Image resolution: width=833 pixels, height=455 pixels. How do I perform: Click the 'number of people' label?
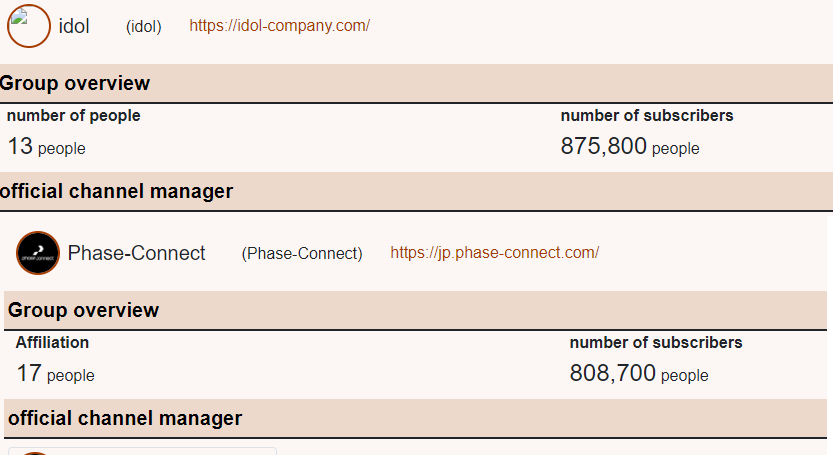(73, 116)
